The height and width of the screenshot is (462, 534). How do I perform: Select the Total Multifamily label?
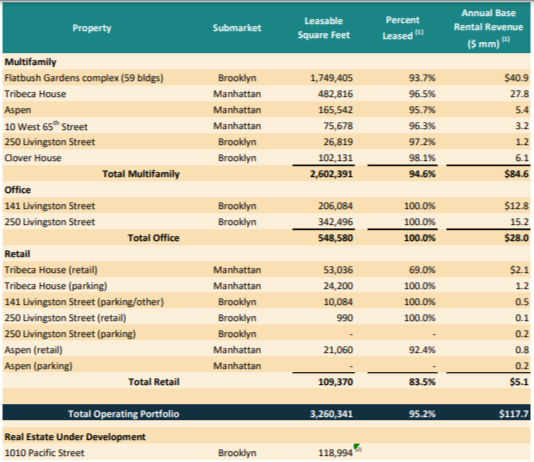(141, 174)
